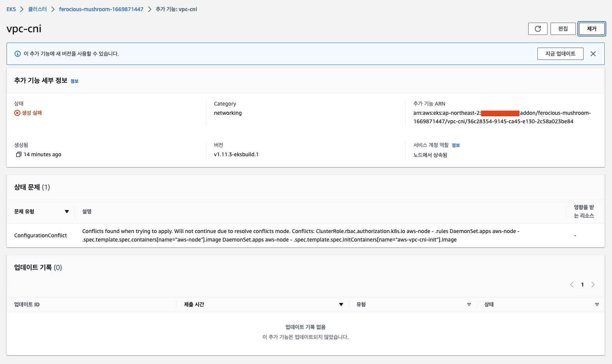
Task: Click the networking category value
Action: click(x=228, y=113)
